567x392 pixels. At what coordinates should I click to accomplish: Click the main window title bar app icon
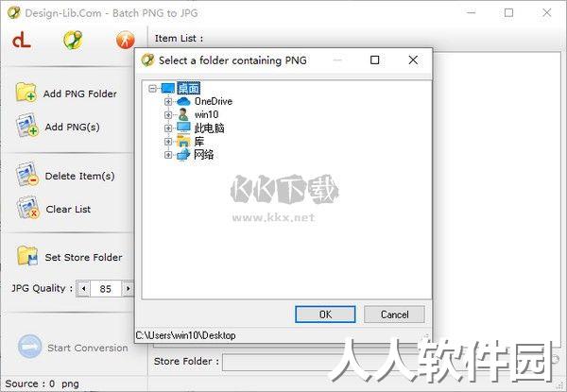coord(14,12)
